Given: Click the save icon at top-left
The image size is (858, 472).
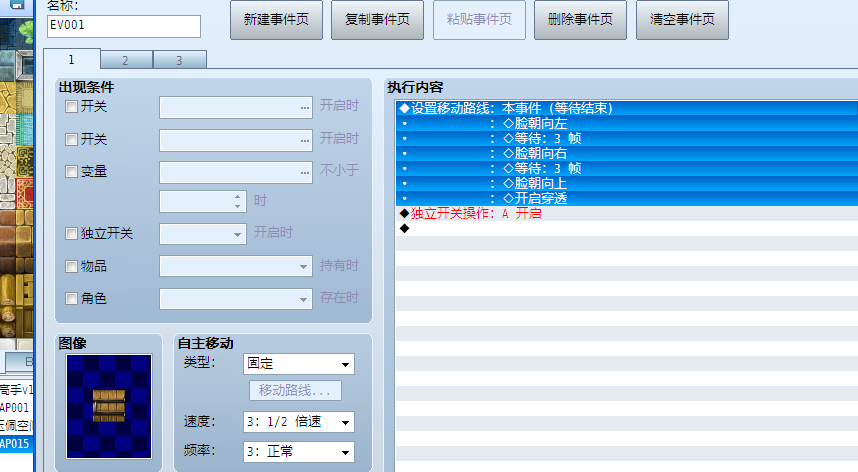Looking at the screenshot, I should click(x=16, y=5).
